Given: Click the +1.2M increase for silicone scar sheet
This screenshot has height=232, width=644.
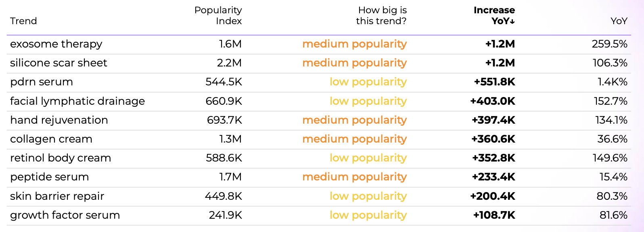Looking at the screenshot, I should [500, 63].
